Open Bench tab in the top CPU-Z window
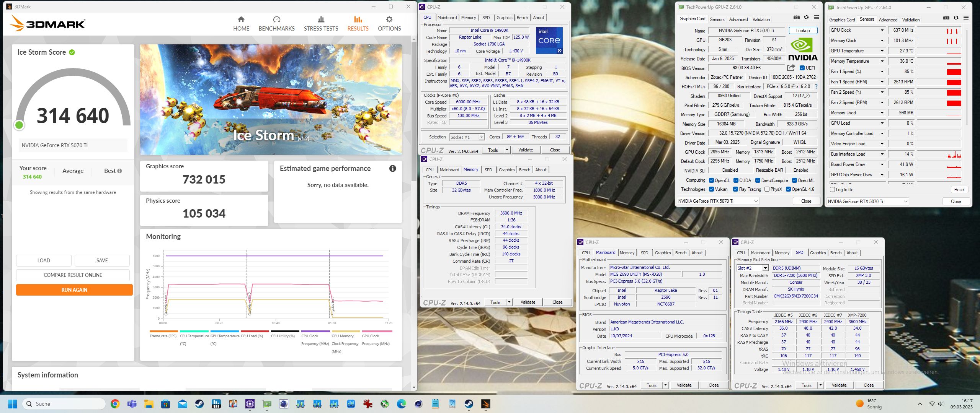The width and height of the screenshot is (980, 413). pos(522,18)
